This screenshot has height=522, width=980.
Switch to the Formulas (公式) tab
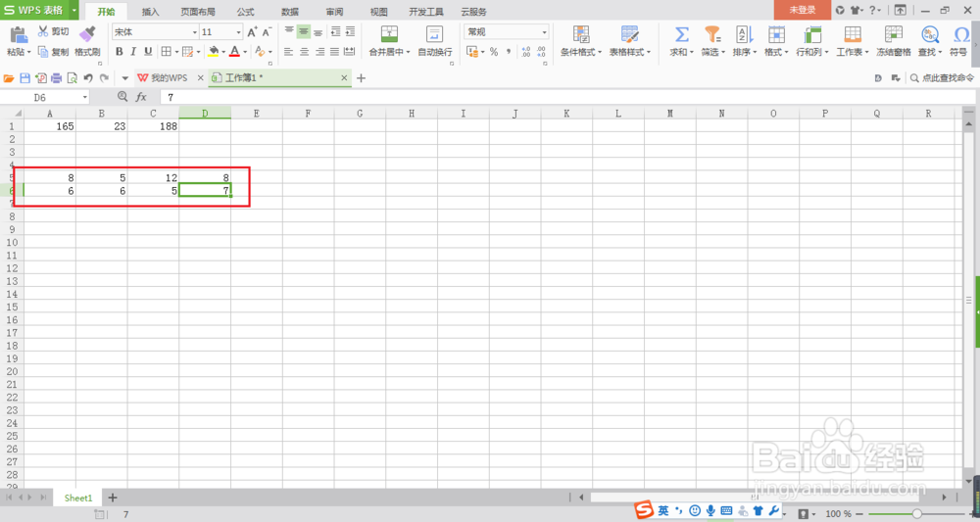pos(246,12)
